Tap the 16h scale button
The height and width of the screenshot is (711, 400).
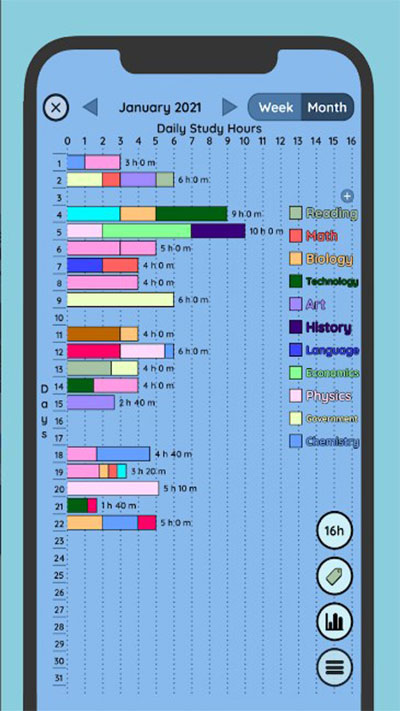pos(335,530)
